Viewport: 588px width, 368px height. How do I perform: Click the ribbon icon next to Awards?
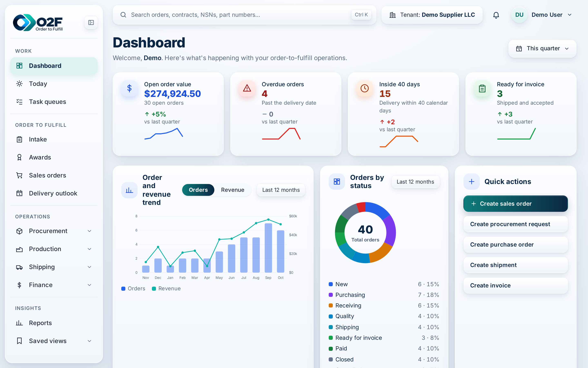pyautogui.click(x=19, y=157)
